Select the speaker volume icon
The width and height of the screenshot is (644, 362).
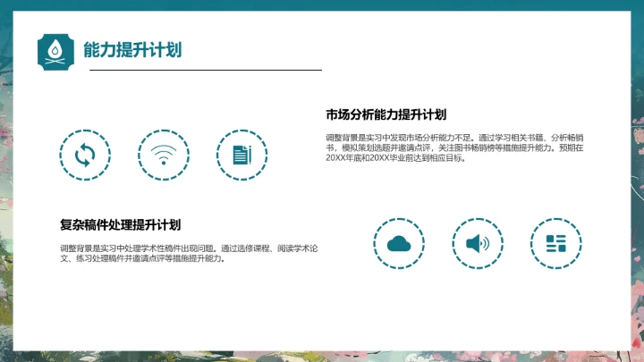478,243
